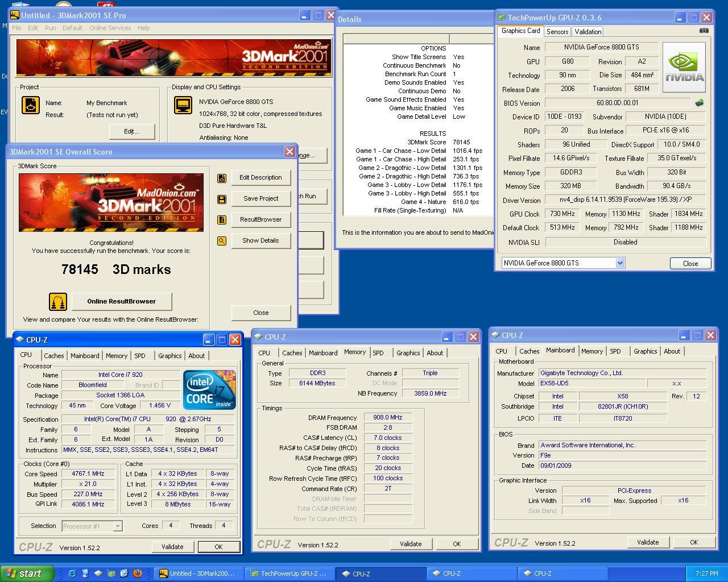The image size is (728, 582).
Task: Click the NVIDIA logo in GPU-Z
Action: pyautogui.click(x=684, y=67)
